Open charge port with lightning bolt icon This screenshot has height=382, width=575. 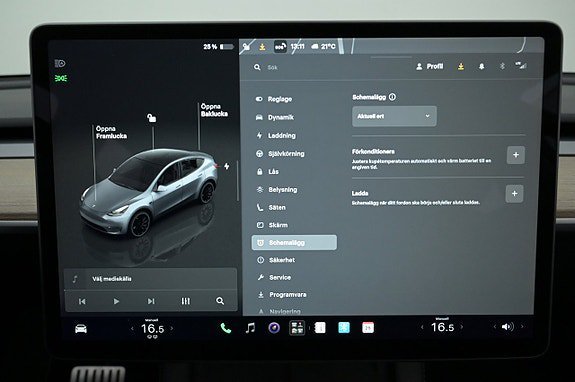coord(227,166)
